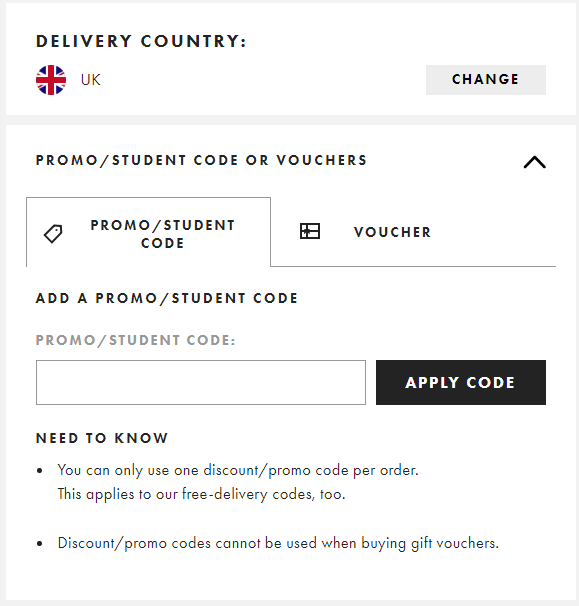Click the one discount per order note
579x606 pixels.
pyautogui.click(x=238, y=470)
